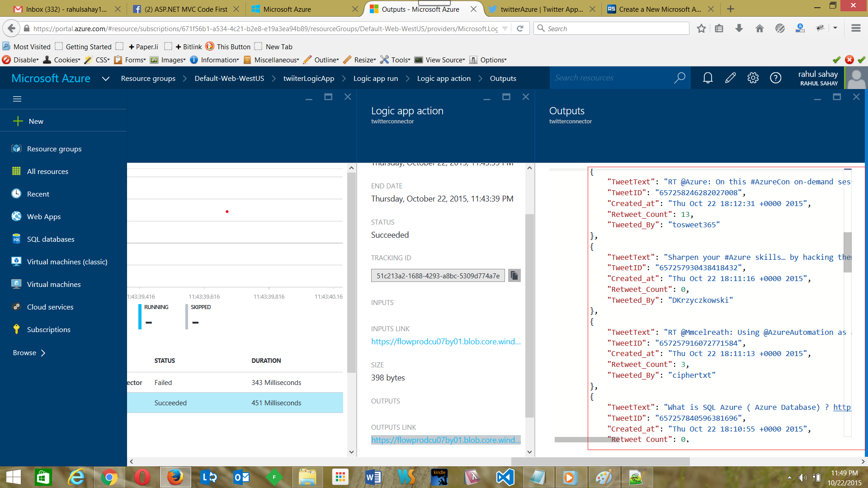Viewport: 868px width, 488px height.
Task: Expand the Microsoft Azure dropdown chevron
Action: [x=106, y=79]
